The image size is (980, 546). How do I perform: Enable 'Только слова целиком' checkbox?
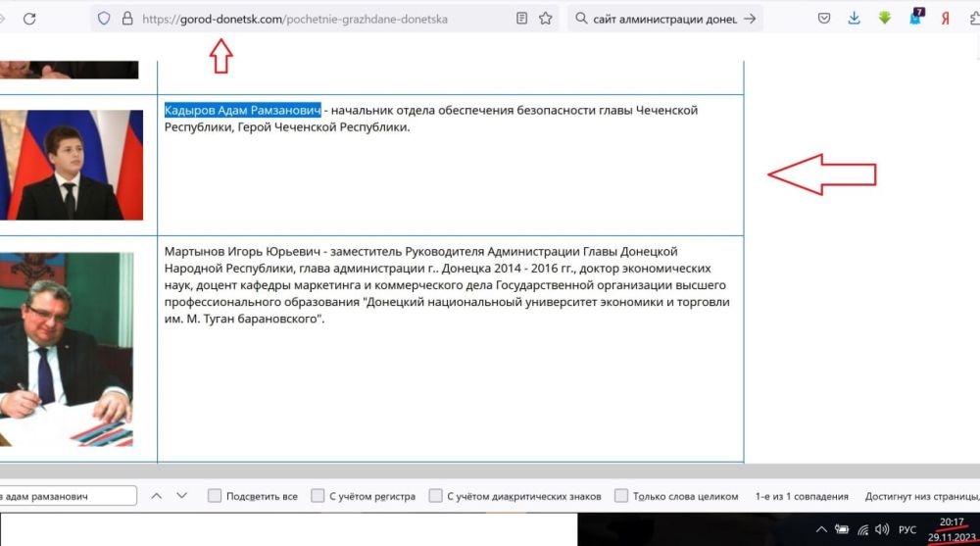(x=621, y=496)
